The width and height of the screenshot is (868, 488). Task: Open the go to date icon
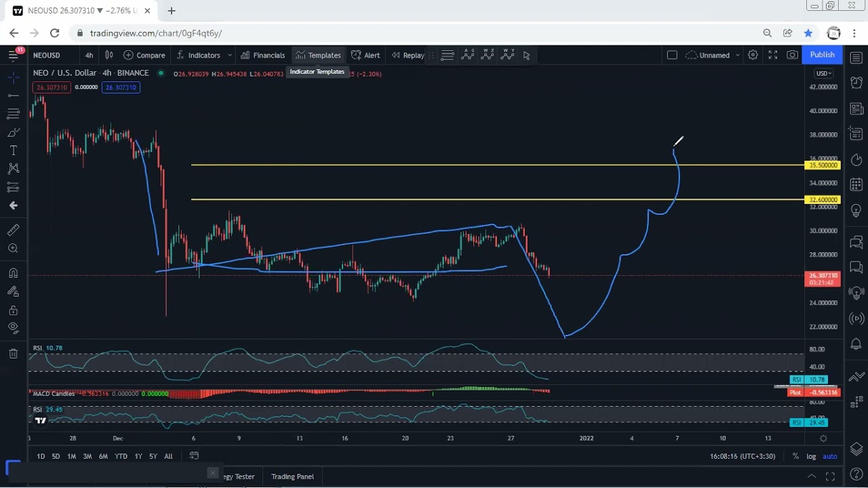[194, 455]
